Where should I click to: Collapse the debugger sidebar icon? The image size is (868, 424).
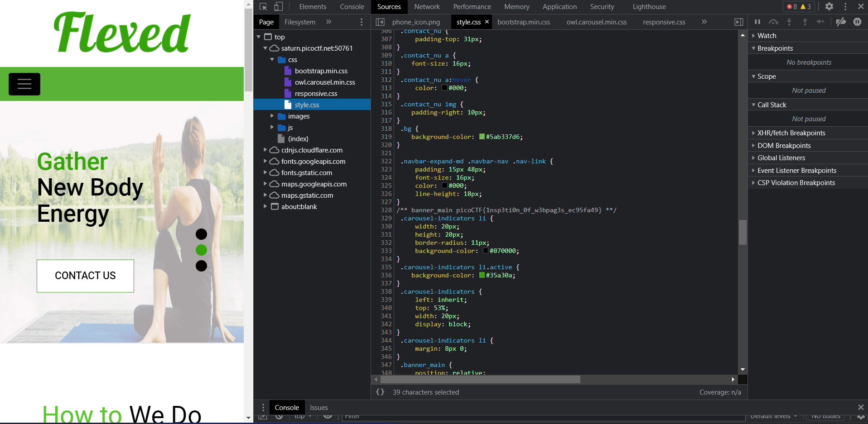coord(739,22)
